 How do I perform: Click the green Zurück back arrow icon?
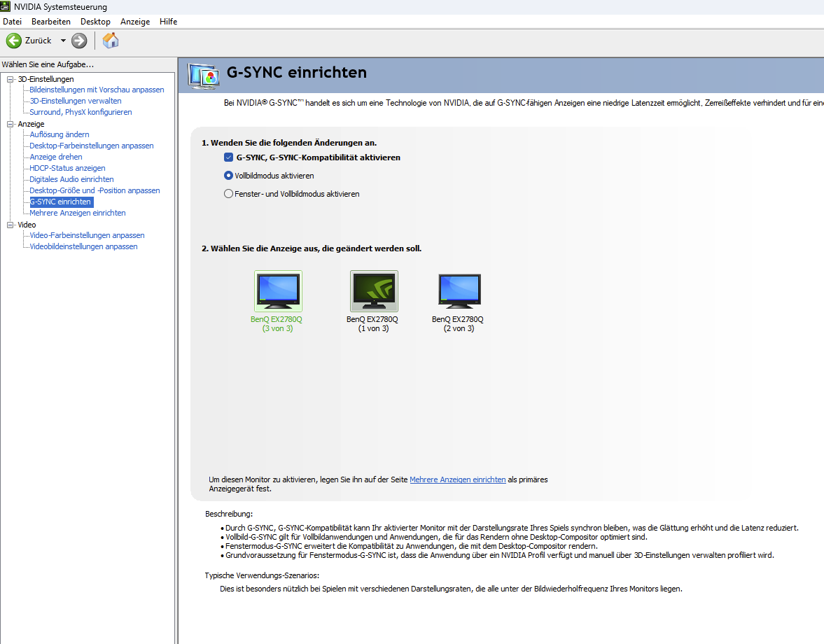[x=14, y=41]
